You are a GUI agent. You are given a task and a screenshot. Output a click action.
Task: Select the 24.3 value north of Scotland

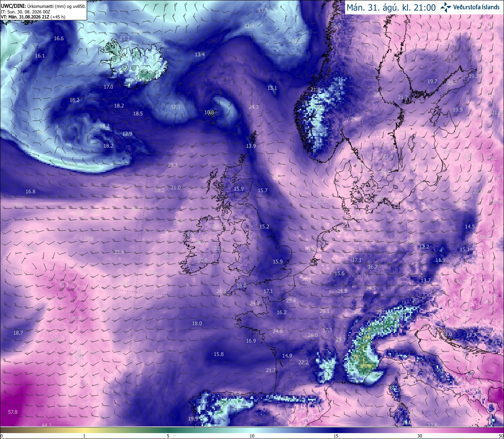[x=254, y=107]
